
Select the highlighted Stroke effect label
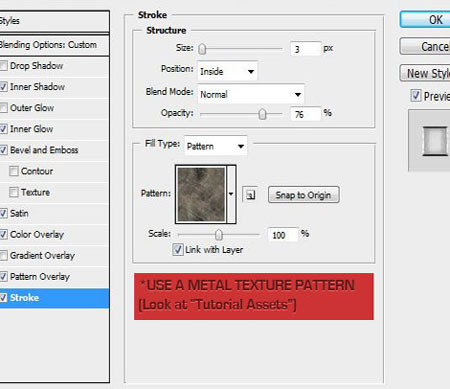pos(24,297)
